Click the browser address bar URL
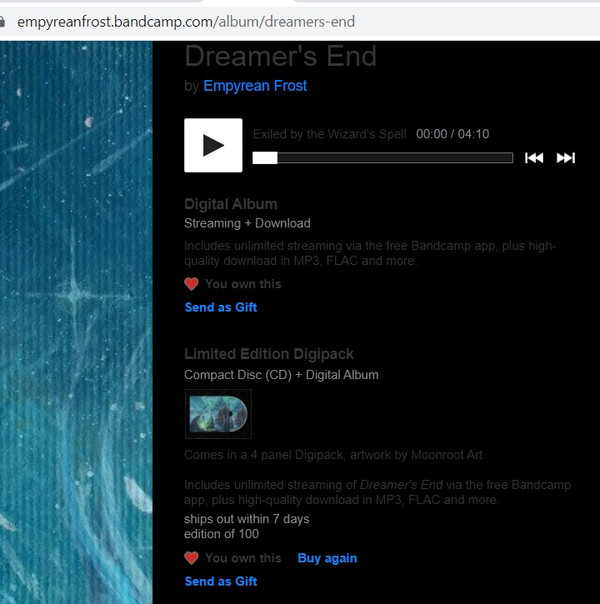Viewport: 600px width, 604px height. pos(186,22)
